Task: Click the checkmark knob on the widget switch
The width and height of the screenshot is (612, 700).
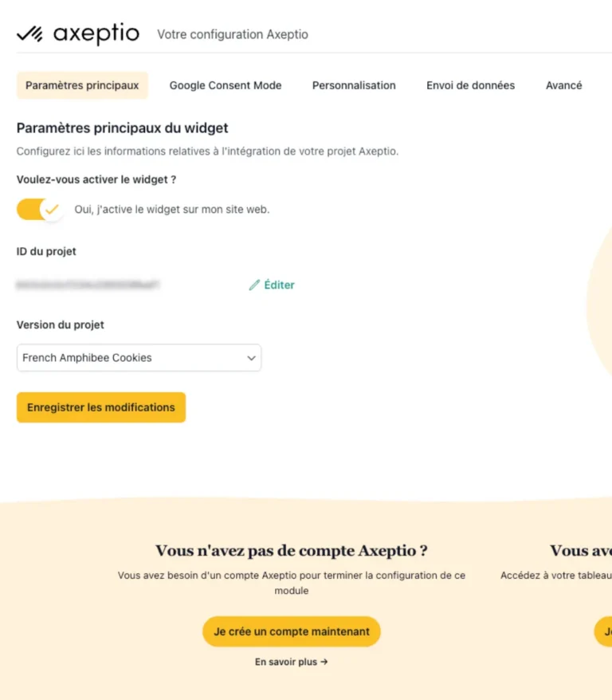Action: [52, 210]
